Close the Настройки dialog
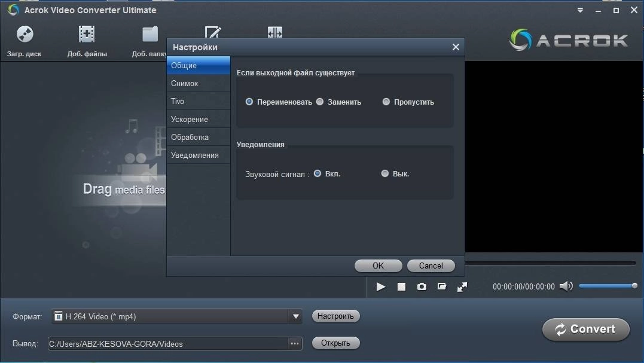The image size is (644, 363). point(456,47)
